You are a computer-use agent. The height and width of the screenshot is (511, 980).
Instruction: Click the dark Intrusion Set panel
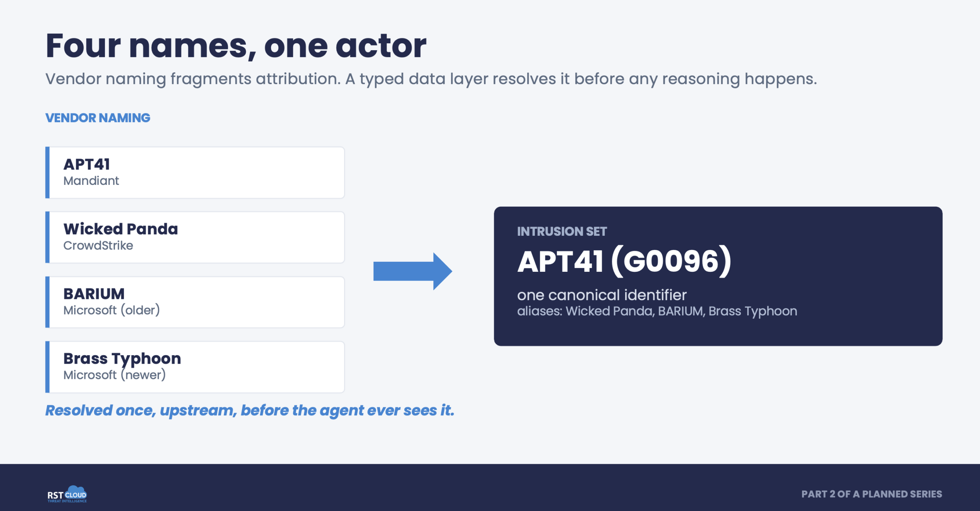[x=718, y=276]
